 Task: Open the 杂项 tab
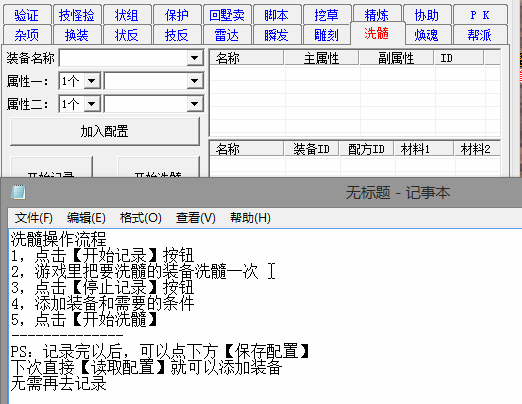click(x=27, y=35)
